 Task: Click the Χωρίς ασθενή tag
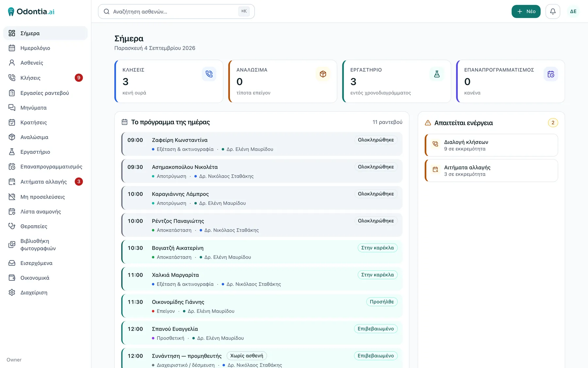(247, 356)
